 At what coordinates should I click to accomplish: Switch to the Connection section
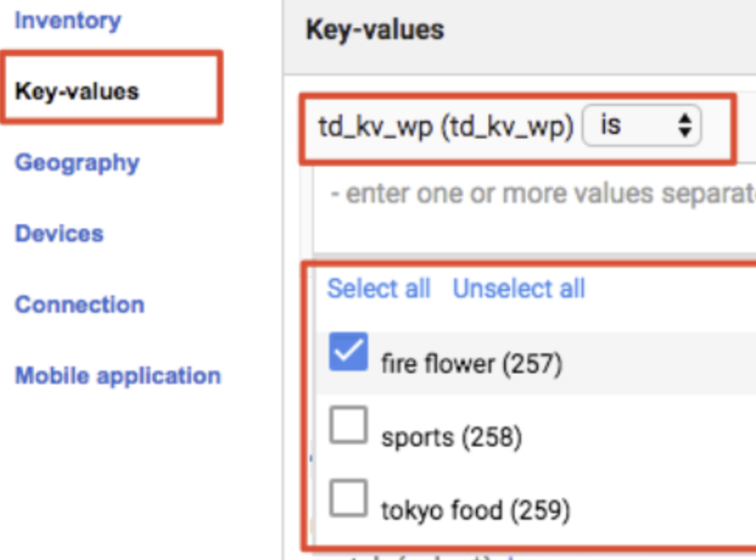[79, 304]
